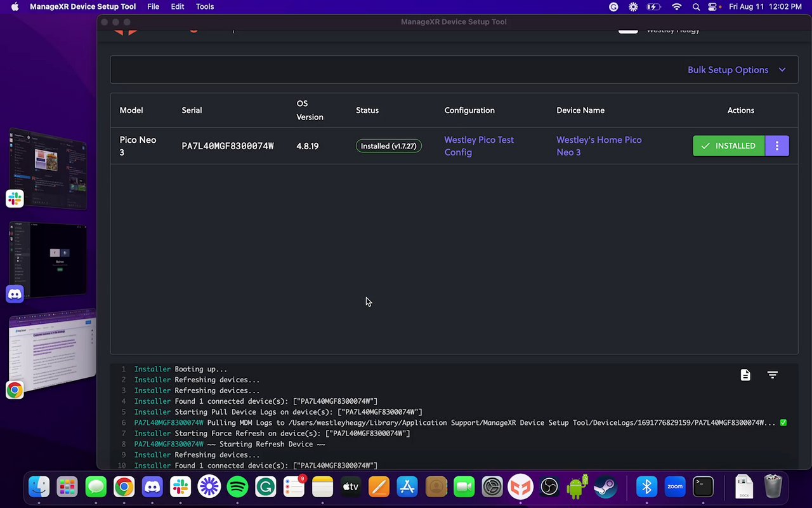Click the Model column header
Image resolution: width=812 pixels, height=508 pixels.
tap(131, 110)
